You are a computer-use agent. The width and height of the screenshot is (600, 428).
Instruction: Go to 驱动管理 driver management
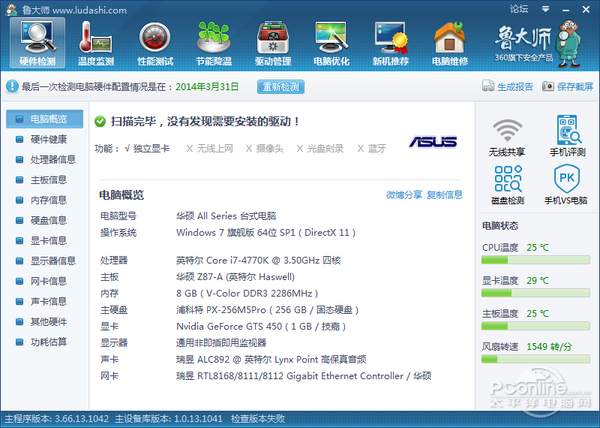tap(272, 44)
